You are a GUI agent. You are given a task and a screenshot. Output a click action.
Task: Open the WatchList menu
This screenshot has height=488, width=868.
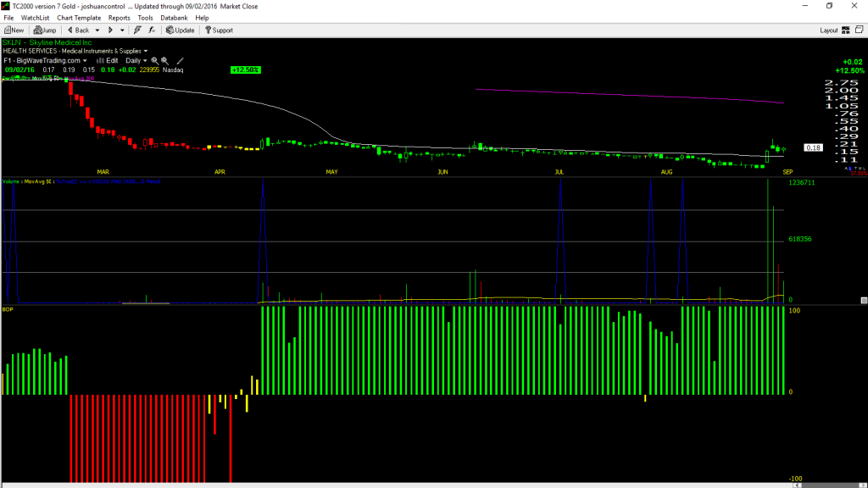35,18
